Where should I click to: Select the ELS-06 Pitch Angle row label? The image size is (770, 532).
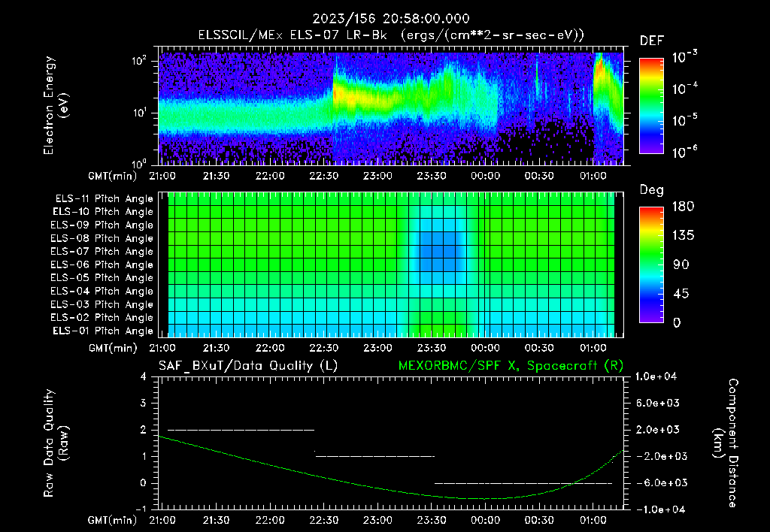[x=102, y=264]
